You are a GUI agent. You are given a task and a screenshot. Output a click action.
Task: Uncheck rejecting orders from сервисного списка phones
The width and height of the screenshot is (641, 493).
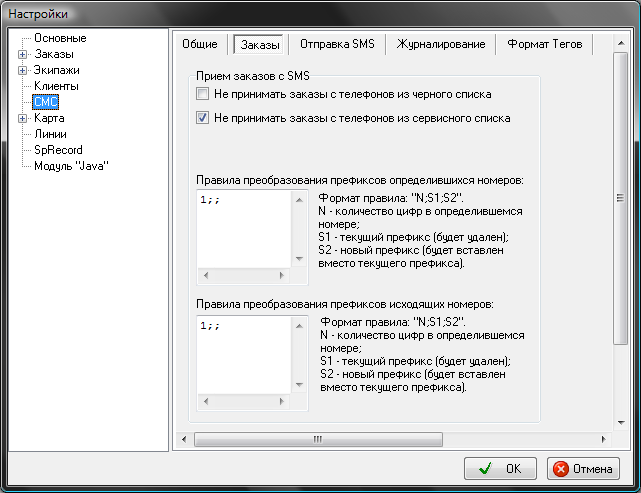click(x=204, y=118)
